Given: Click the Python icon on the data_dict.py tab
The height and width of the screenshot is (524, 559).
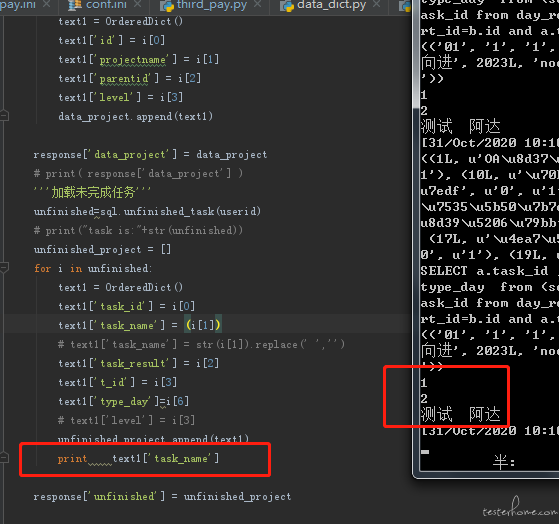Looking at the screenshot, I should 287,5.
